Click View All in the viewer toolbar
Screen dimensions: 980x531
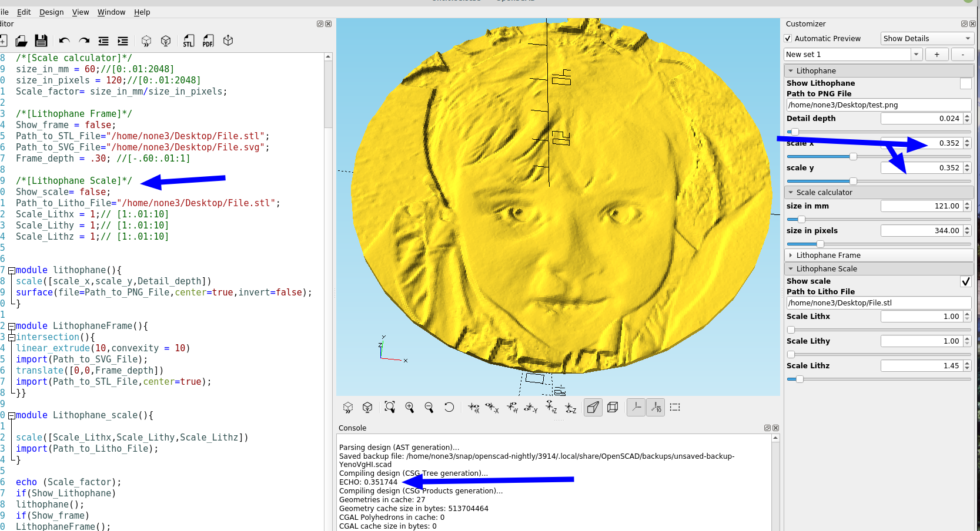[390, 407]
